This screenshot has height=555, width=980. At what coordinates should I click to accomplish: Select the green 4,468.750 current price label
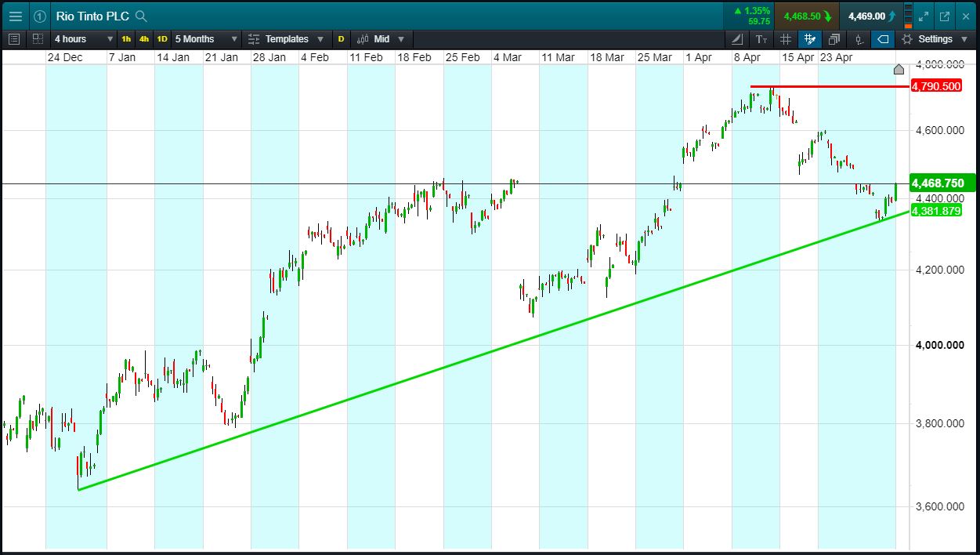point(942,183)
